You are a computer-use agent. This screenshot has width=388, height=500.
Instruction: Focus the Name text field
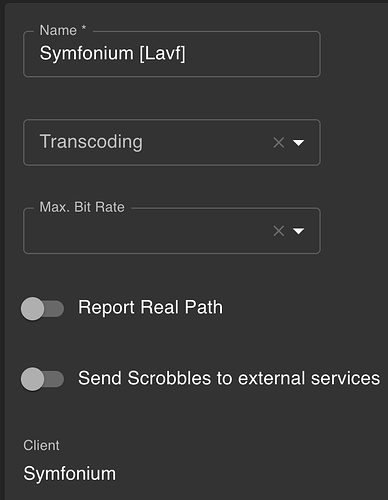click(x=172, y=54)
